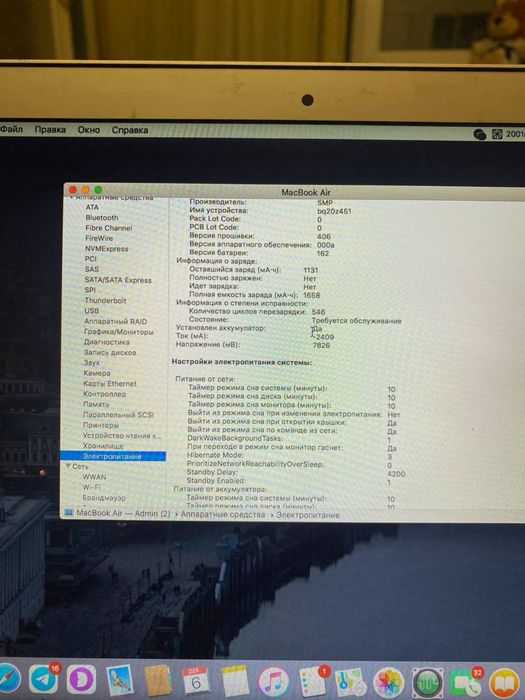Screen dimensions: 525x700
Task: Click the round dark icon left of the fan
Action: tap(480, 134)
